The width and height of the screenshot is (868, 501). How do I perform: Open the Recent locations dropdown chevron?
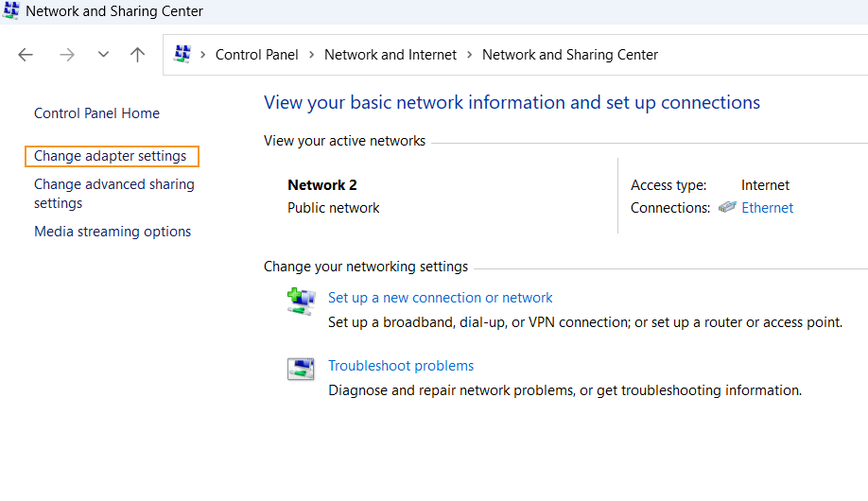pyautogui.click(x=103, y=55)
